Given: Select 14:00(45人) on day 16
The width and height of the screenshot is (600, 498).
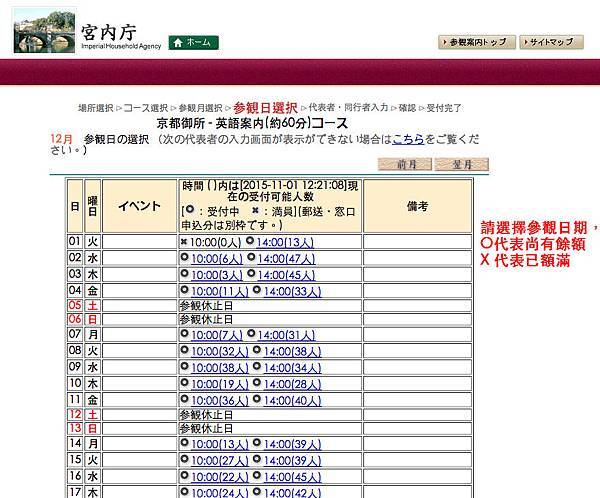Looking at the screenshot, I should tap(292, 477).
